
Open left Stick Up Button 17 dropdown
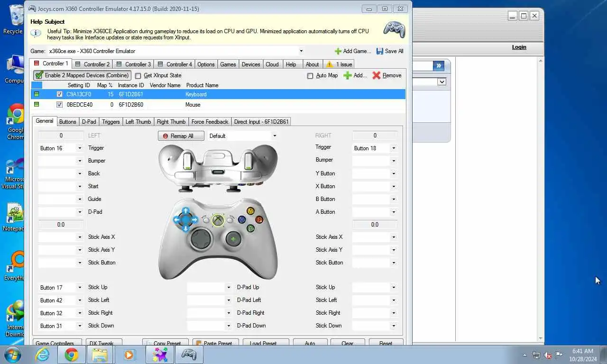(80, 288)
